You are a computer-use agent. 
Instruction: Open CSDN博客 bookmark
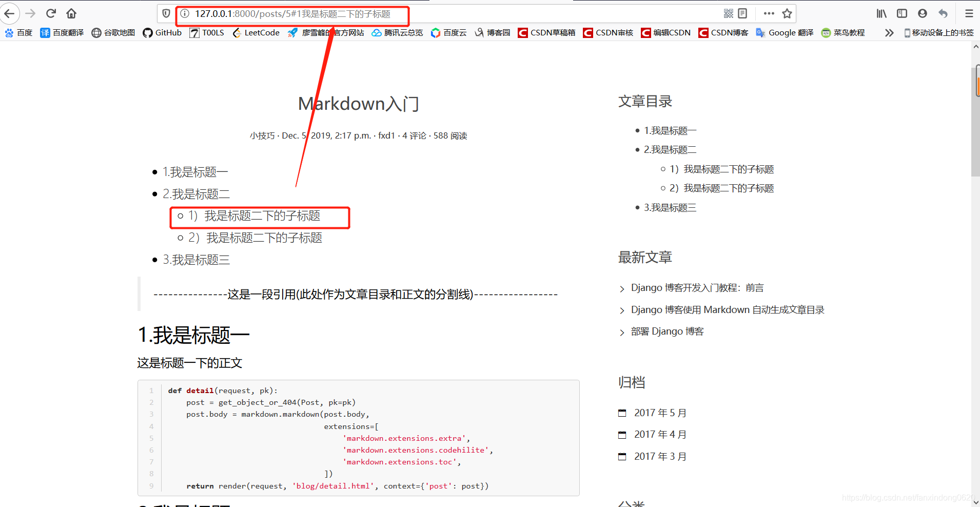tap(723, 33)
